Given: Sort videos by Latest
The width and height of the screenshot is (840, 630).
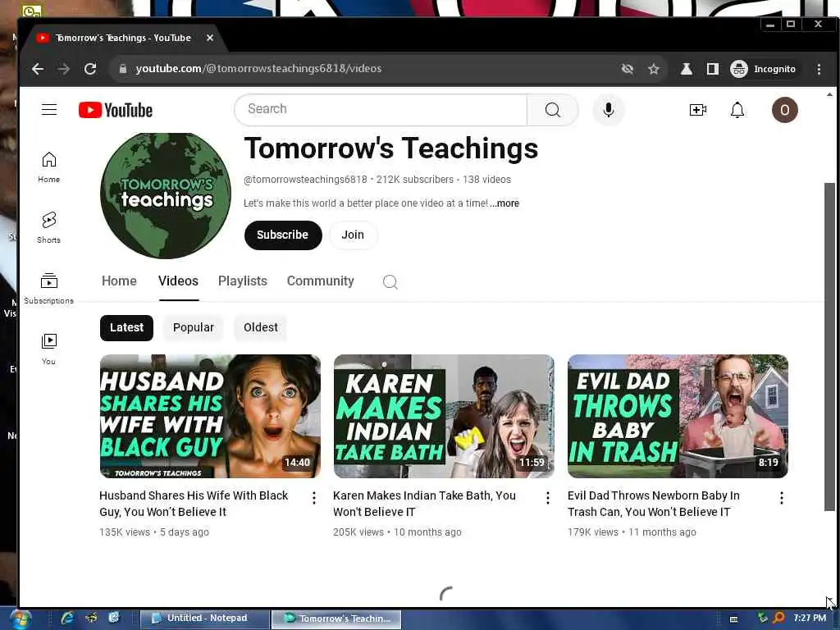Looking at the screenshot, I should (x=126, y=327).
